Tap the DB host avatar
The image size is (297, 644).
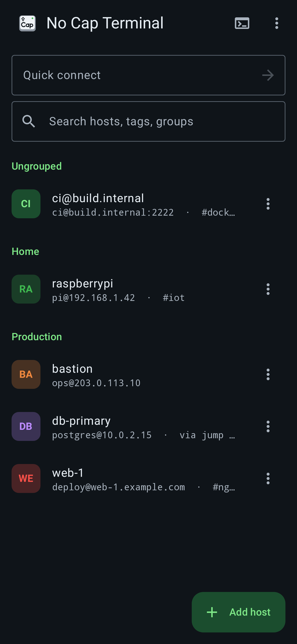(x=26, y=426)
